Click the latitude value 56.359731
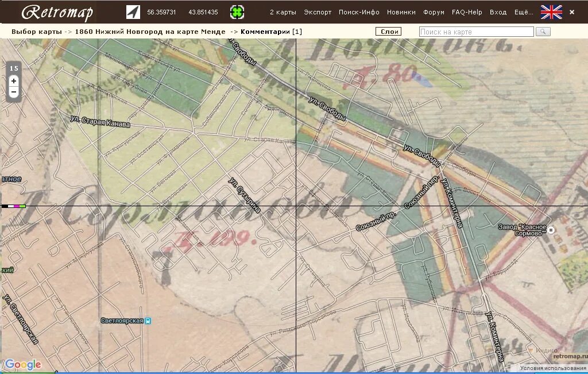Screen dimensions: 588x374 pos(161,12)
